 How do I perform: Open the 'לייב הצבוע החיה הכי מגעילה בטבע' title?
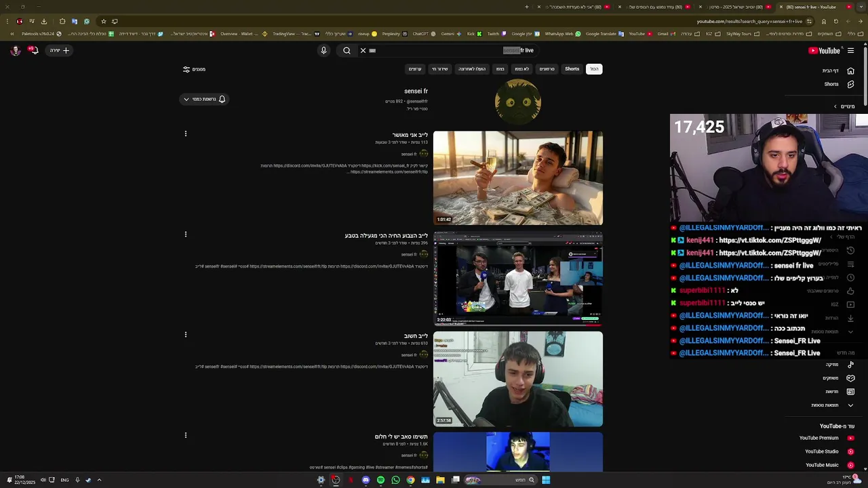pos(386,236)
